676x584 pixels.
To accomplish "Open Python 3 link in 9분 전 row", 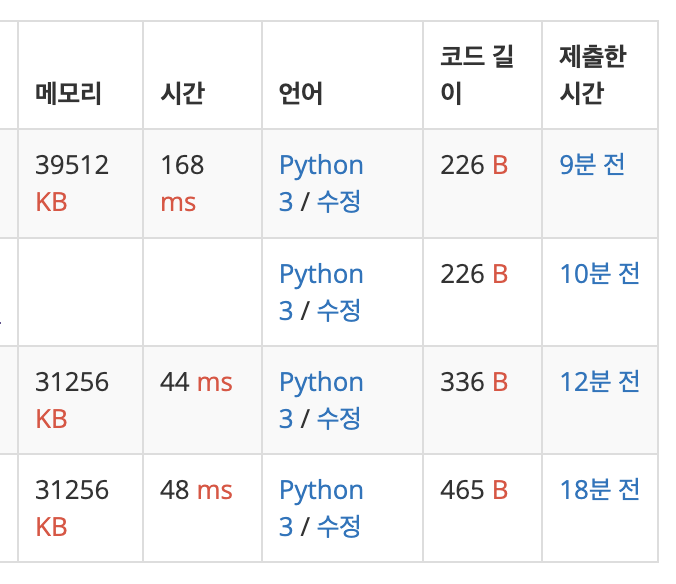I will (x=321, y=183).
